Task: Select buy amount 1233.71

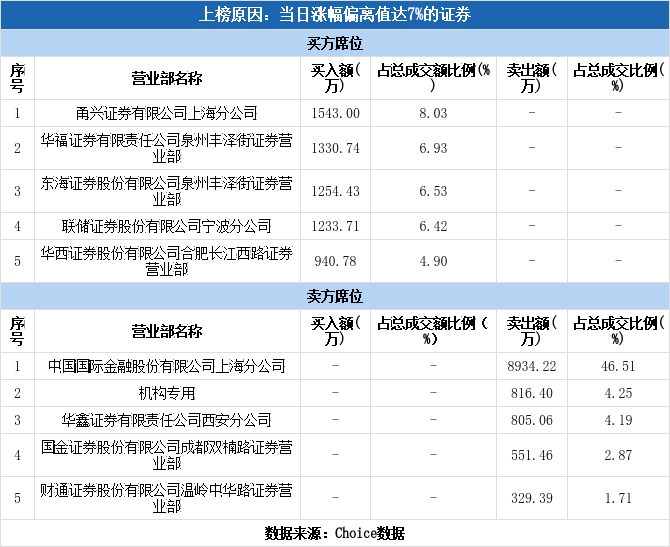Action: (335, 226)
